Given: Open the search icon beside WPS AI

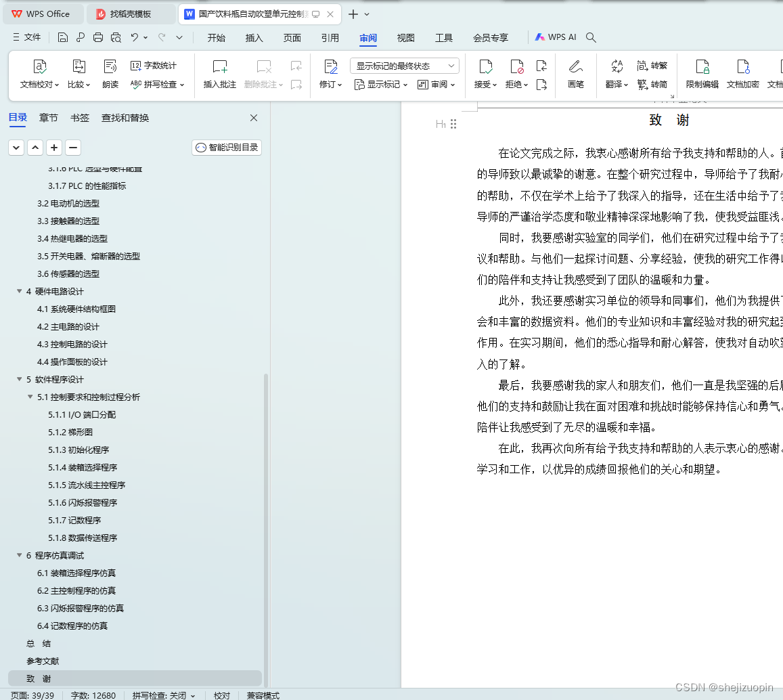Looking at the screenshot, I should coord(591,37).
